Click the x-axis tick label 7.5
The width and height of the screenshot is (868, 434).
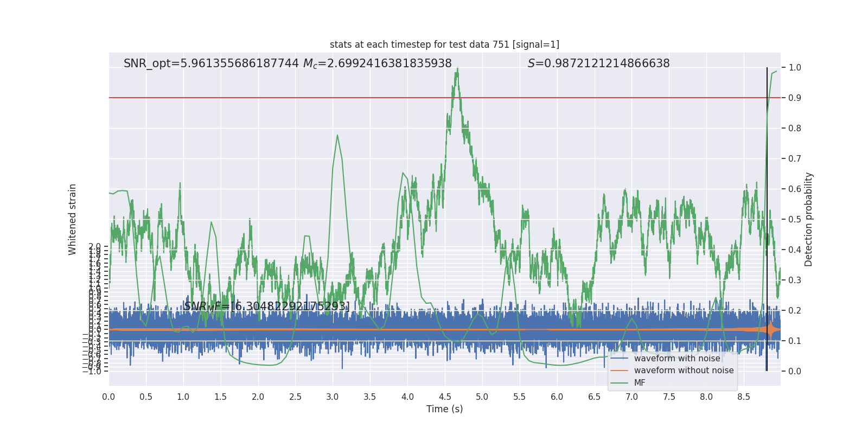669,397
